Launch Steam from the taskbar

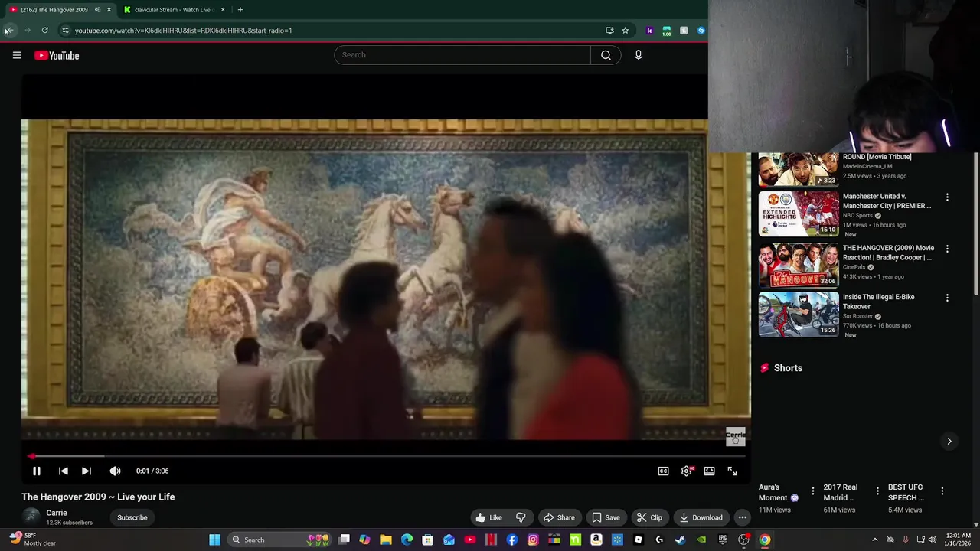coord(680,540)
